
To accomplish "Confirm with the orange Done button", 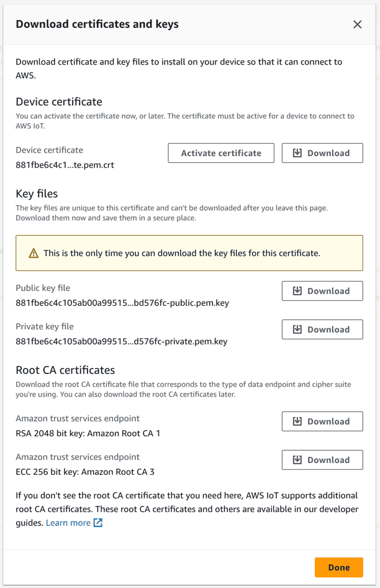I will 338,567.
